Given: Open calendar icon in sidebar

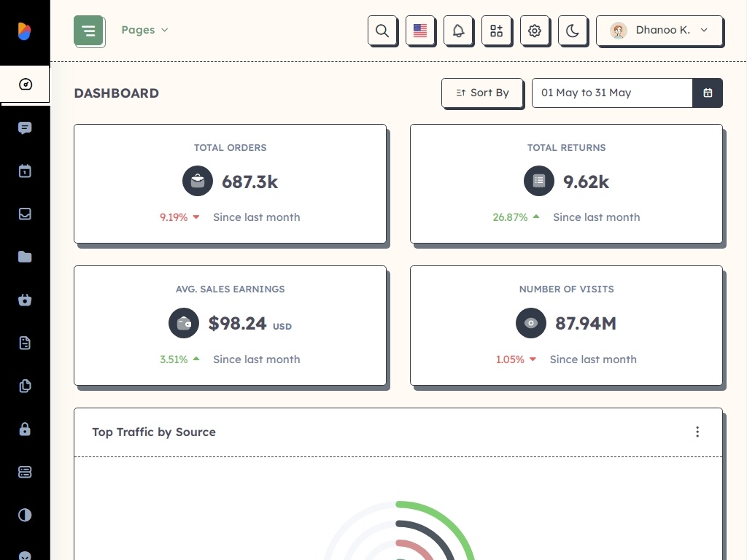Looking at the screenshot, I should coord(25,171).
